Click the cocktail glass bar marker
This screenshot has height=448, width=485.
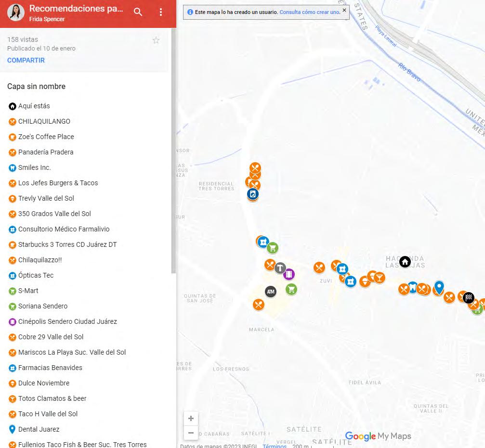pos(379,278)
